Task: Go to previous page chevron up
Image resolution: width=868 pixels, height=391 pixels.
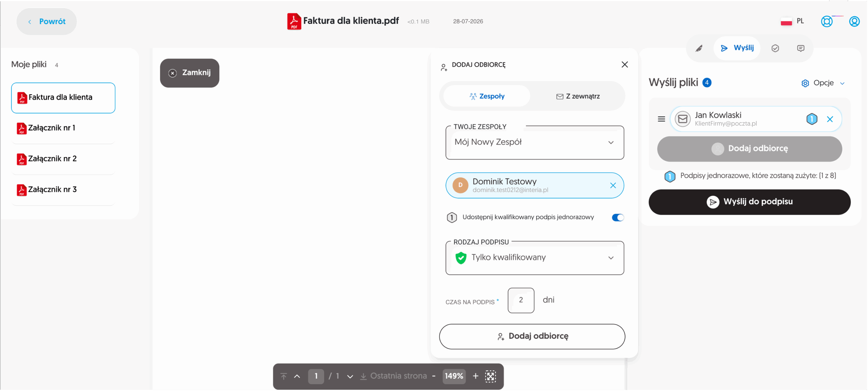Action: [297, 376]
